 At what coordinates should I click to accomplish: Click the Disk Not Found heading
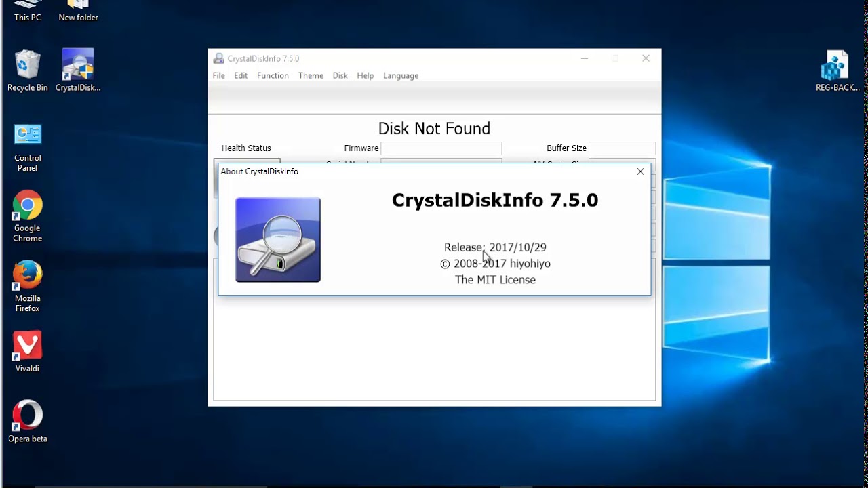(434, 129)
